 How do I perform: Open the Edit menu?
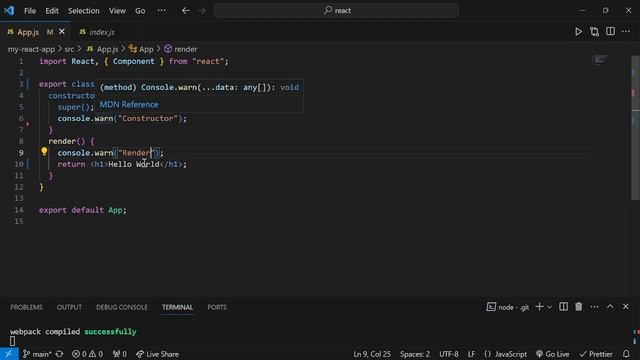point(52,11)
